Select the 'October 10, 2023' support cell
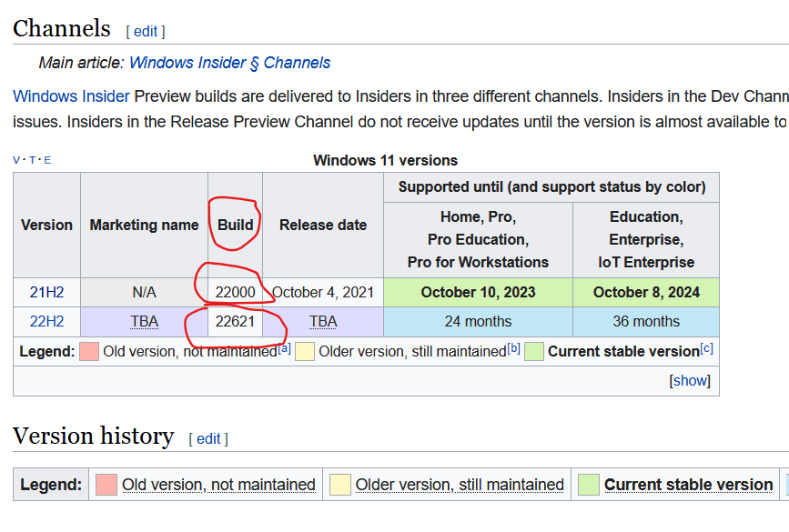The height and width of the screenshot is (532, 789). 478,292
